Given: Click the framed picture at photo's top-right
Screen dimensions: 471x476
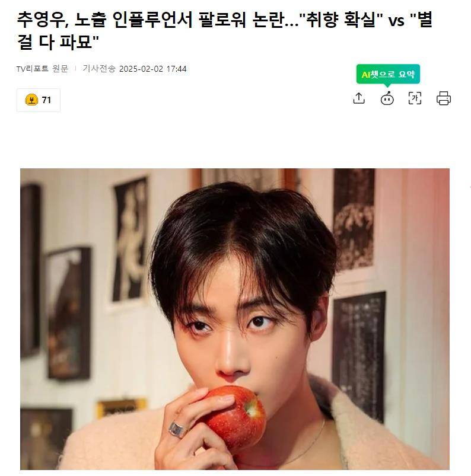Looking at the screenshot, I should pos(354,219).
